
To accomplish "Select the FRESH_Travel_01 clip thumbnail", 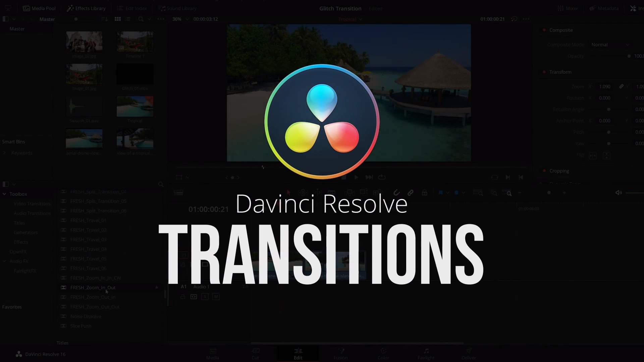I will tap(88, 220).
